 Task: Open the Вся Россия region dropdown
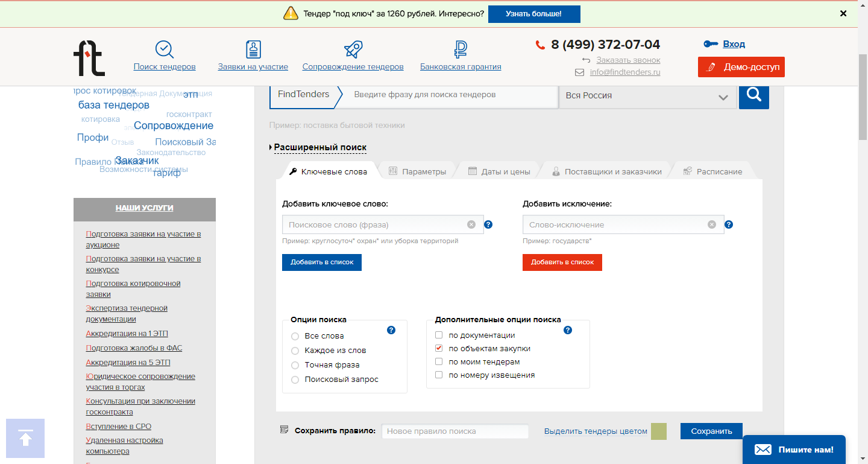pyautogui.click(x=648, y=96)
